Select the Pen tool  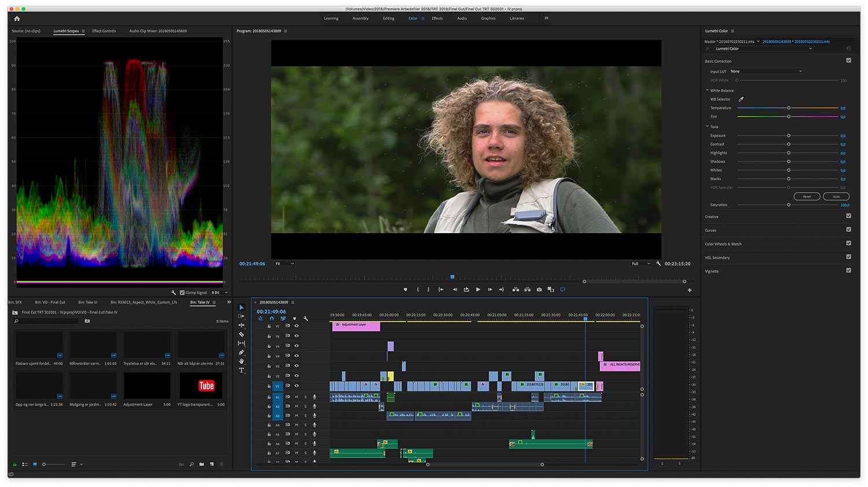point(242,352)
